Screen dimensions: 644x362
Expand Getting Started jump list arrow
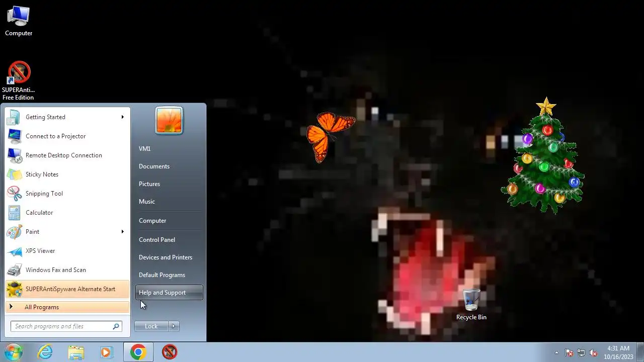[122, 117]
